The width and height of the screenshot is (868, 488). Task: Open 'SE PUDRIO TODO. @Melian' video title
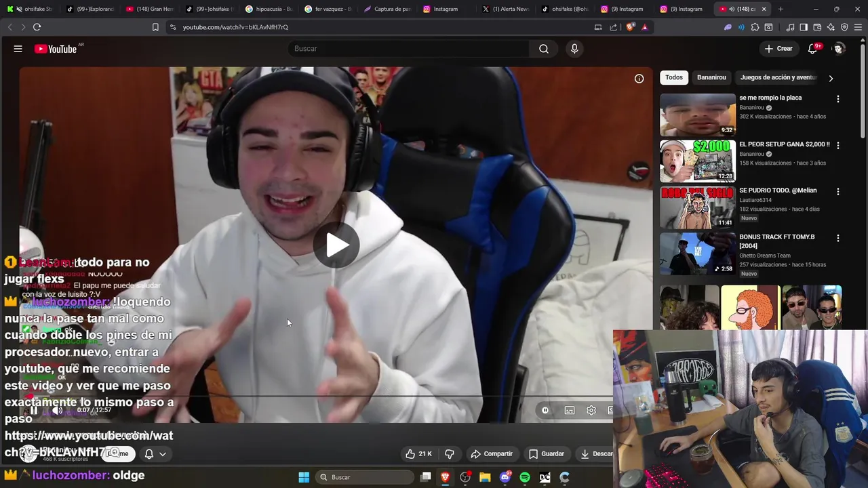[x=778, y=190]
